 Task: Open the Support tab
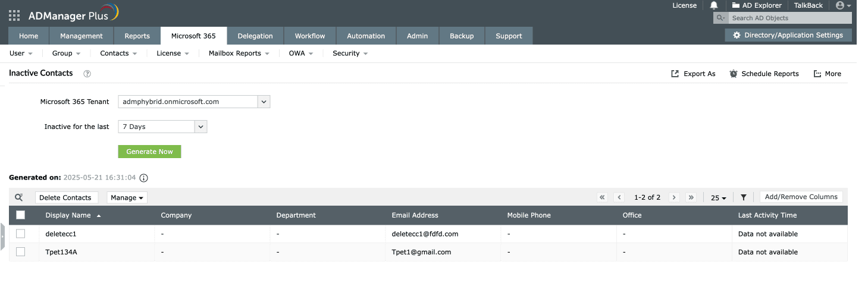pyautogui.click(x=509, y=36)
